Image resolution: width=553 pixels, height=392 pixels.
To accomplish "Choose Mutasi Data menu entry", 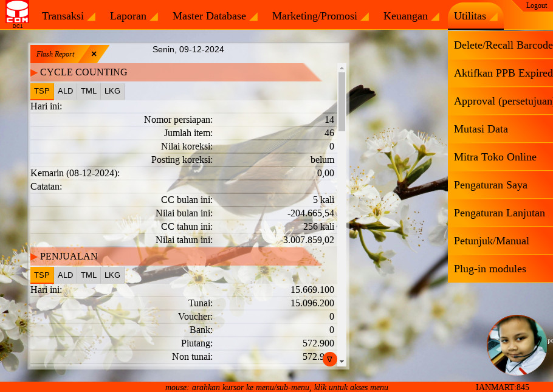I will tap(481, 129).
